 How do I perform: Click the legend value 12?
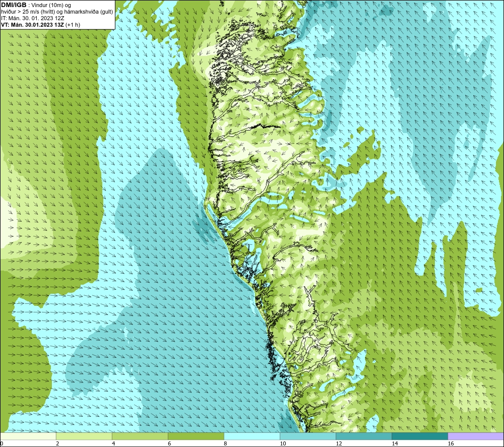339,443
